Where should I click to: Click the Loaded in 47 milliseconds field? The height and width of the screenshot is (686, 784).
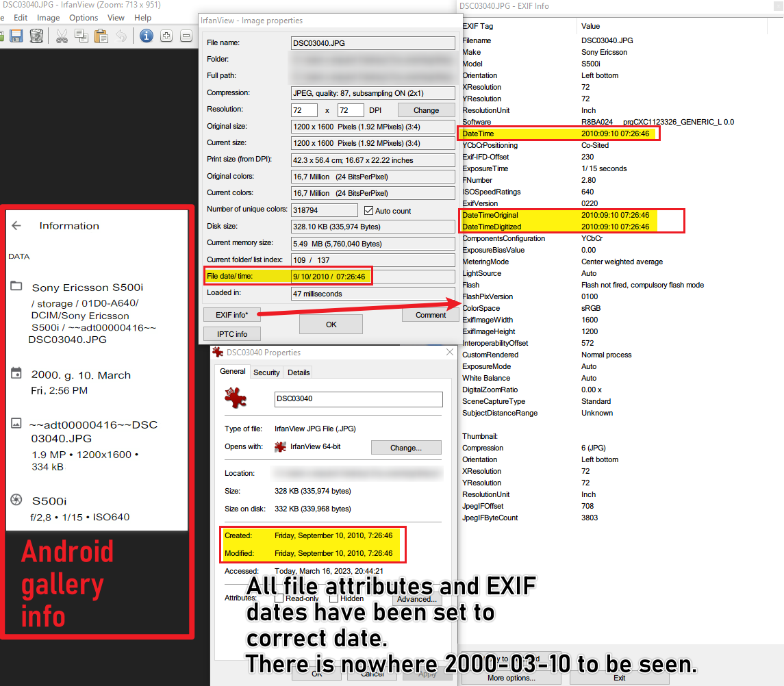pos(373,294)
